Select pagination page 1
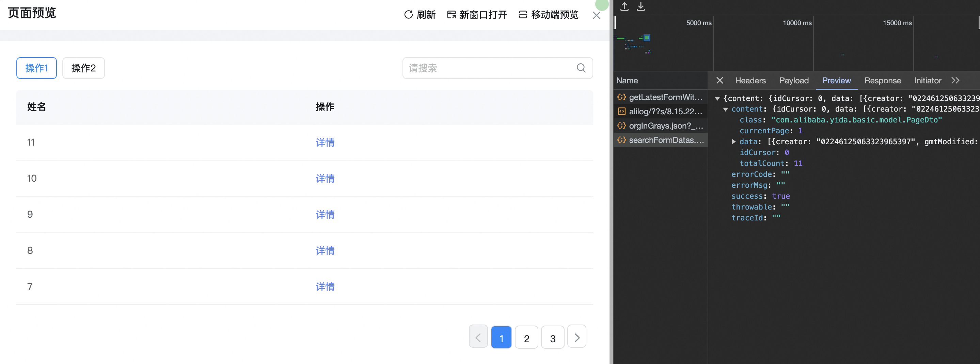This screenshot has width=980, height=364. tap(501, 338)
